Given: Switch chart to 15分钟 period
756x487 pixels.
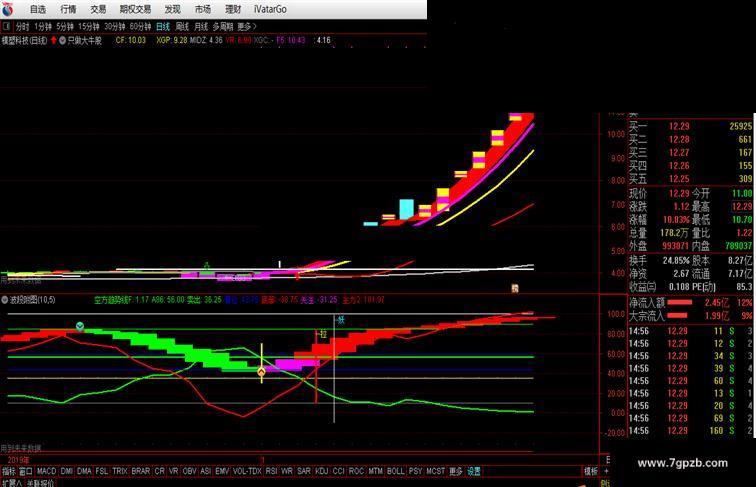Looking at the screenshot, I should (89, 27).
